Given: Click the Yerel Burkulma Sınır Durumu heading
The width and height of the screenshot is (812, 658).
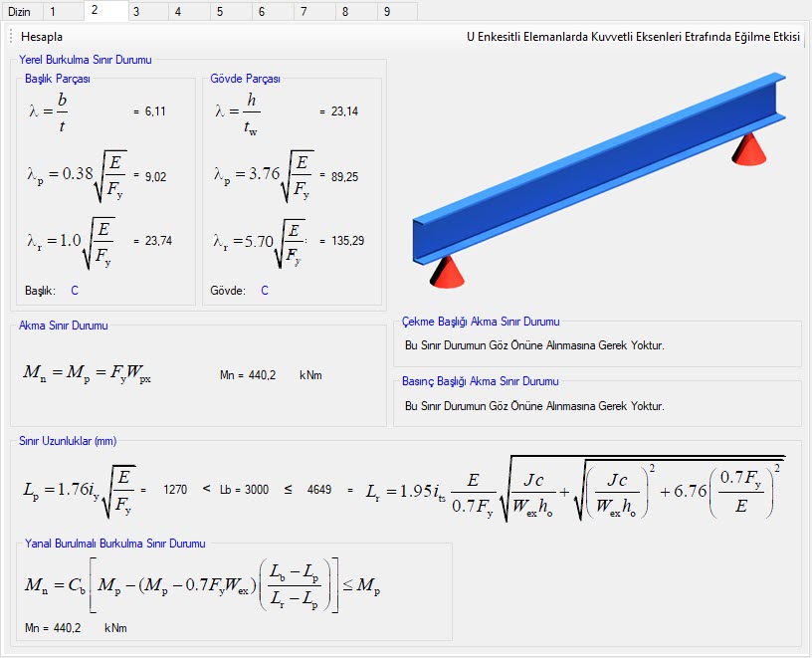Looking at the screenshot, I should pyautogui.click(x=86, y=60).
